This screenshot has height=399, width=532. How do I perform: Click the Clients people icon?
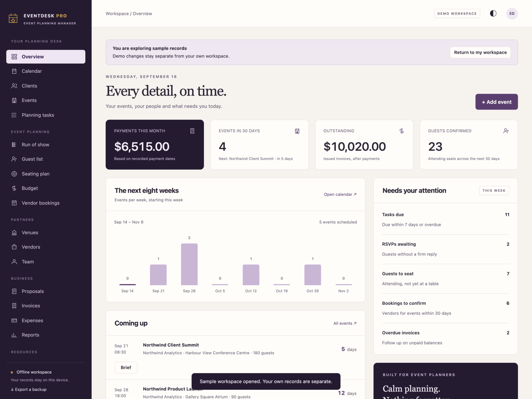coord(14,86)
